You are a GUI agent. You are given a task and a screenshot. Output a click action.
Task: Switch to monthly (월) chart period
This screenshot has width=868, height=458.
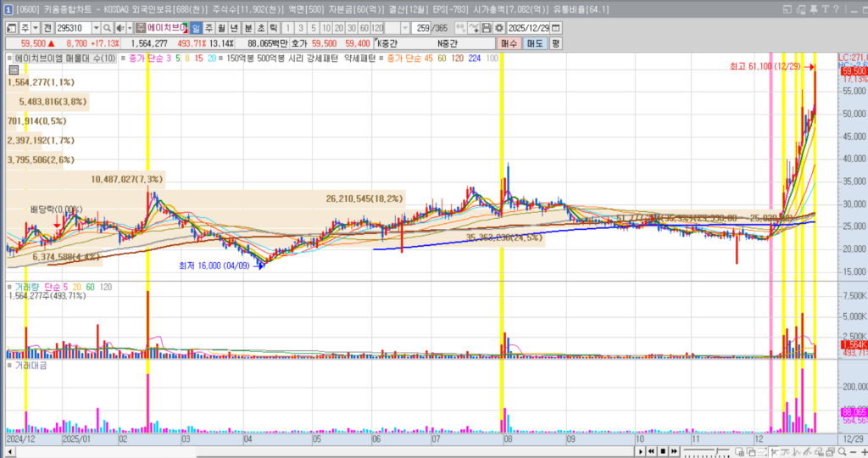pyautogui.click(x=222, y=28)
